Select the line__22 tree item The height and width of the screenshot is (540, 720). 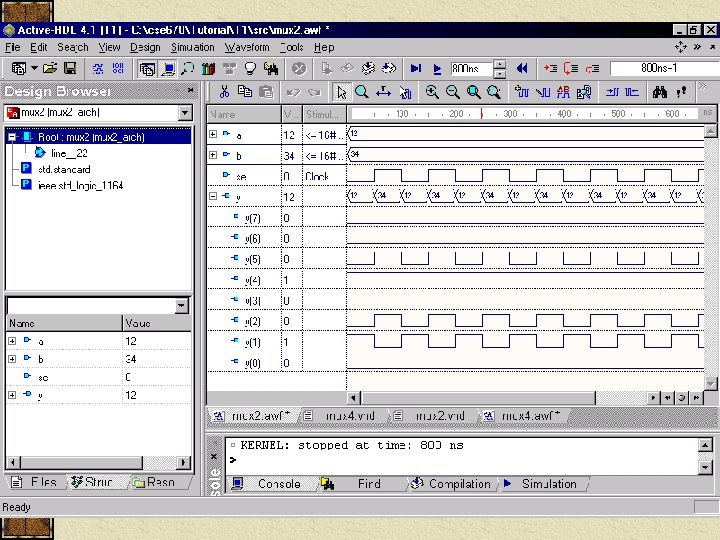click(69, 153)
